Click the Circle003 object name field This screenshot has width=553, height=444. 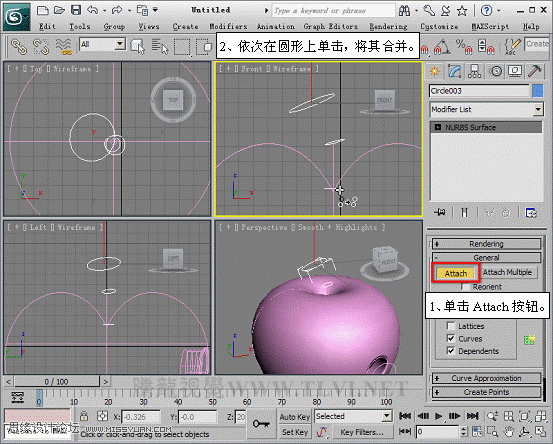480,91
